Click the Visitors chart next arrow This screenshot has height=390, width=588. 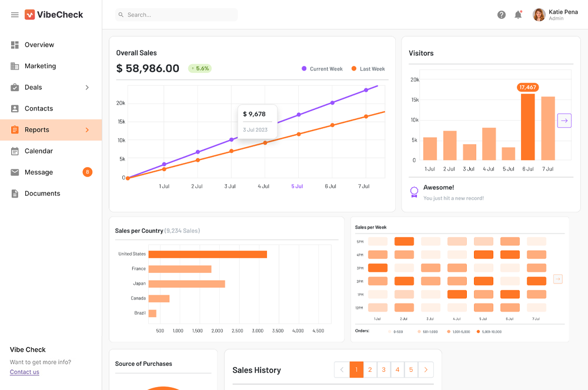coord(564,121)
